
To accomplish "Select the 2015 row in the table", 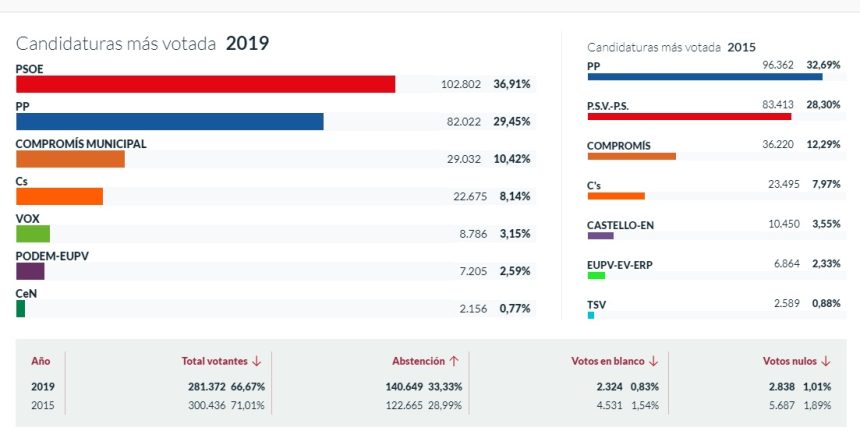I will 431,405.
